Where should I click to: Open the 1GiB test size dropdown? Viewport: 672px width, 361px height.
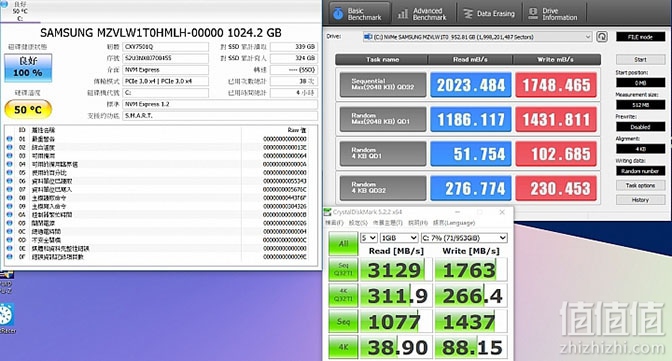click(x=399, y=238)
